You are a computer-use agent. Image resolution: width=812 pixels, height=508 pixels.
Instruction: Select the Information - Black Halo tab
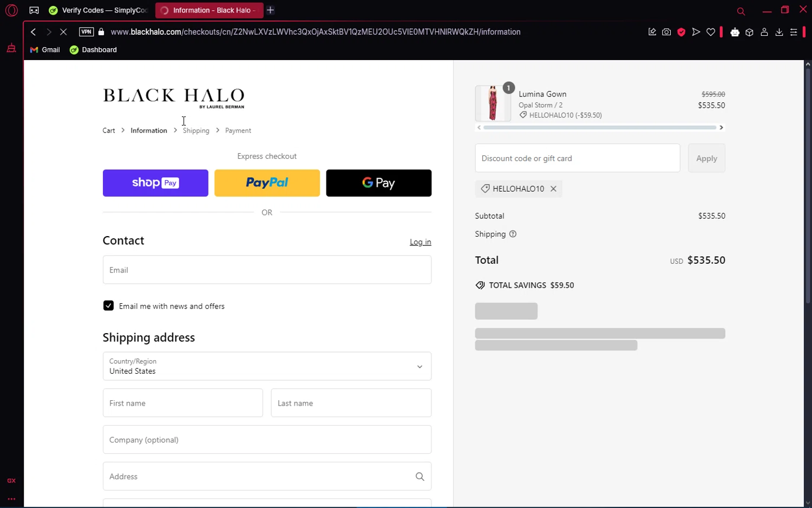coord(209,10)
